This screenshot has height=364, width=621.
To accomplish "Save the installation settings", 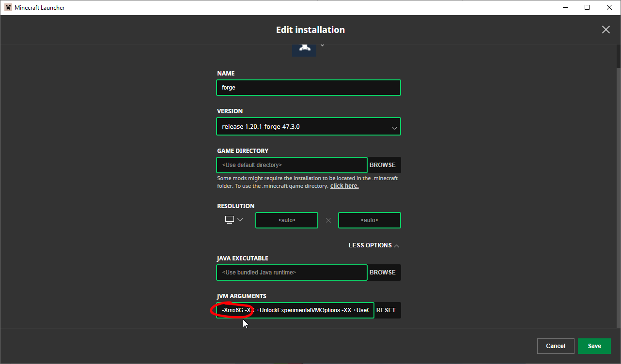I will coord(594,346).
